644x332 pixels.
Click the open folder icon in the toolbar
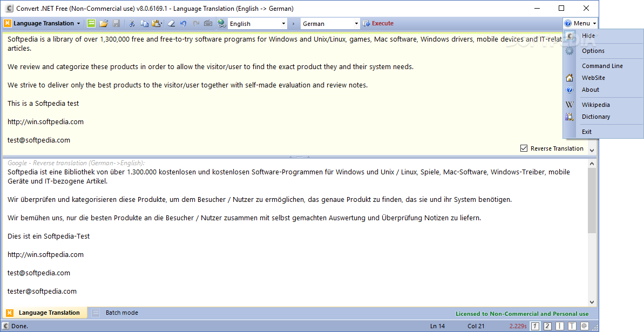(x=104, y=23)
